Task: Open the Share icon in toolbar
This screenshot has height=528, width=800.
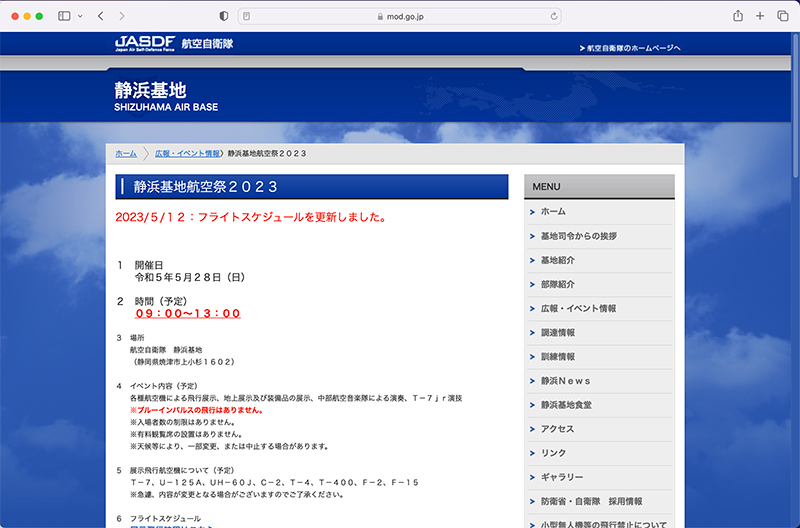Action: coord(738,16)
